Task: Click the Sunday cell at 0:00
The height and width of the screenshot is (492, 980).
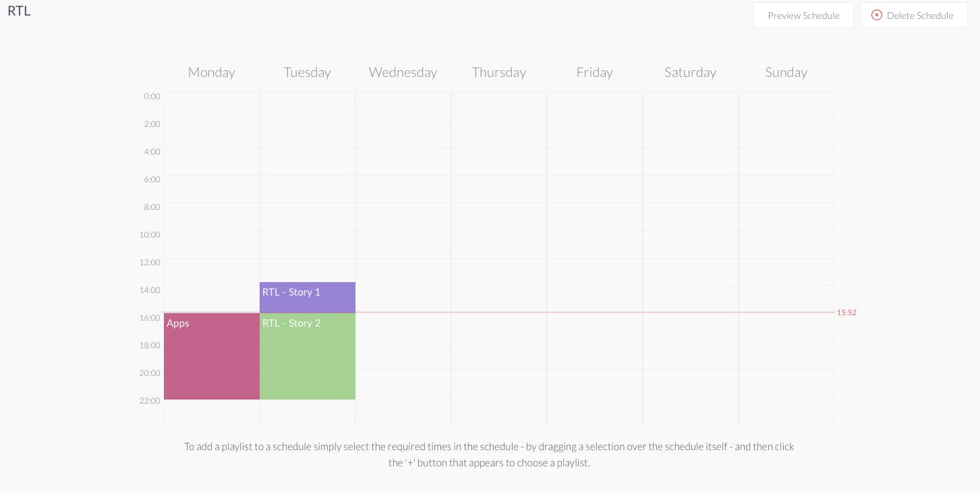Action: [x=786, y=106]
